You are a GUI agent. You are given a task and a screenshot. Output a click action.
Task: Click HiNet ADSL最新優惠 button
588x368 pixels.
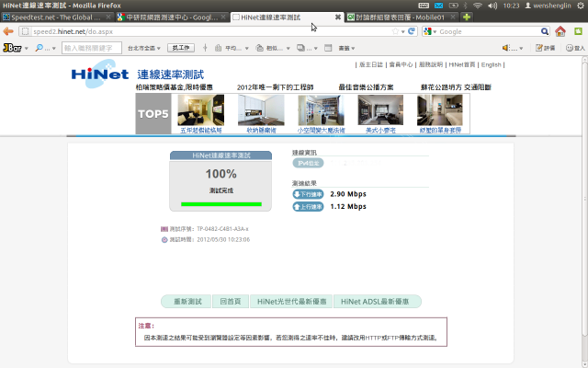tap(377, 302)
